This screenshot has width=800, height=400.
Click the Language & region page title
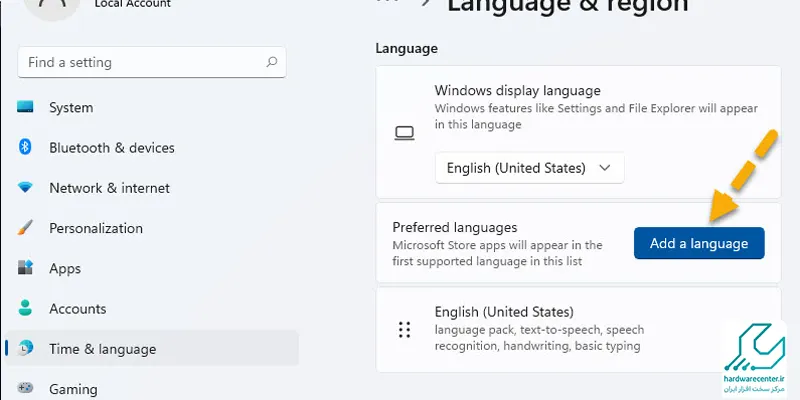[x=568, y=5]
